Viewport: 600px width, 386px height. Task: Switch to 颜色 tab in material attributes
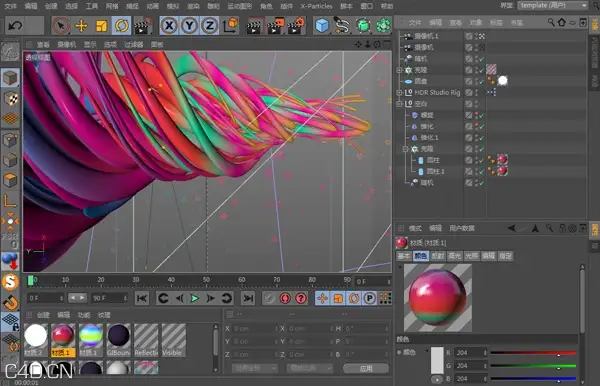[420, 256]
